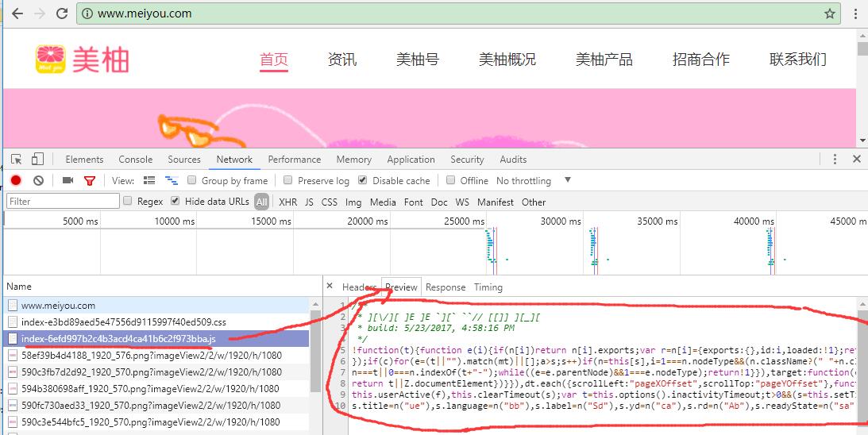Click the waterfall overview view icon
The image size is (868, 435).
click(171, 180)
